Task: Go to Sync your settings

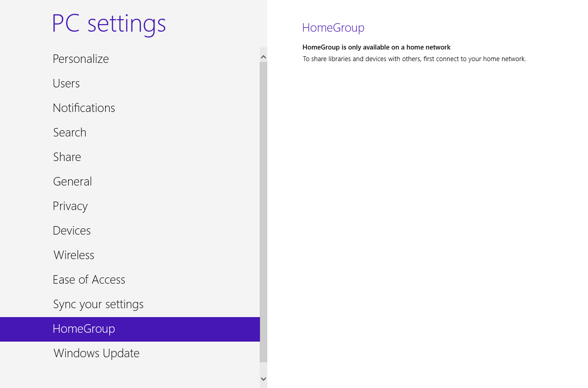Action: coord(130,304)
